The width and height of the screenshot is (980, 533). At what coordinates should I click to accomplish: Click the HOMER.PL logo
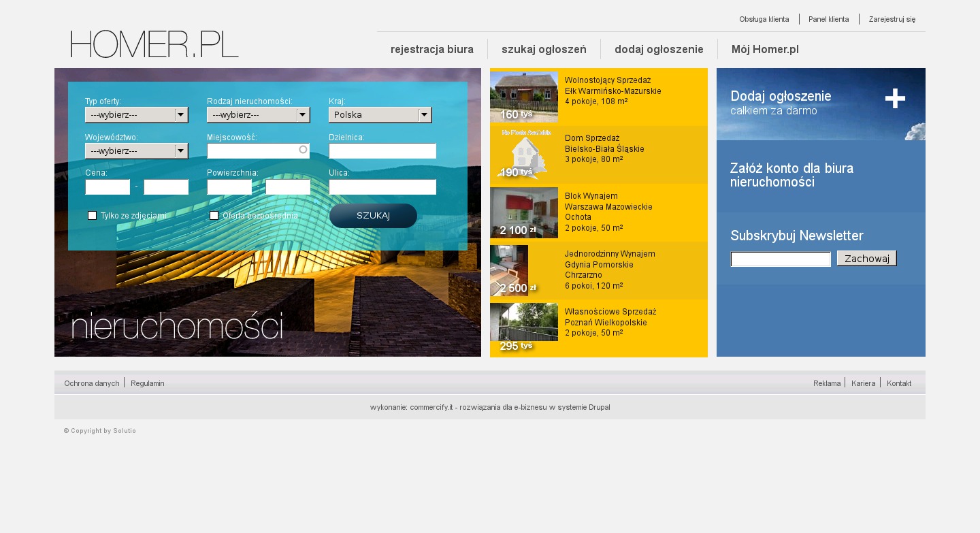(x=154, y=44)
